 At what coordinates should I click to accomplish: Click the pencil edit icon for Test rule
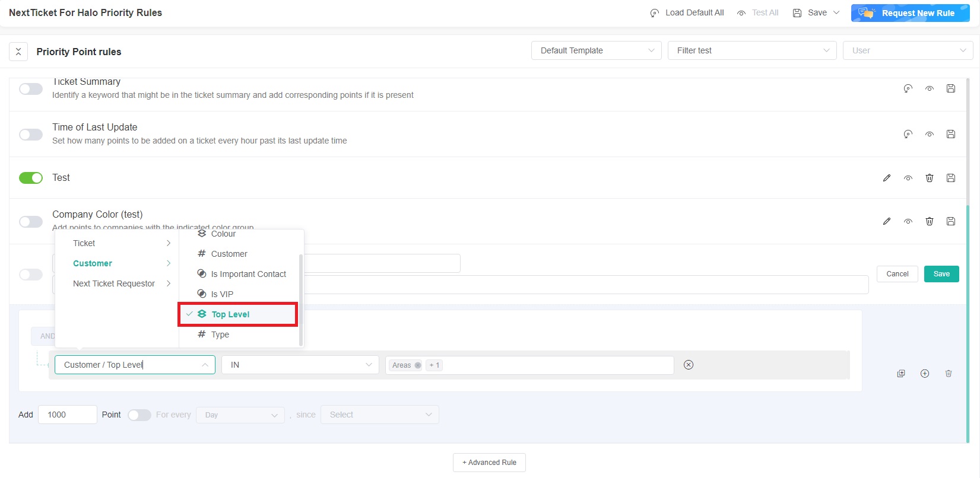[887, 178]
